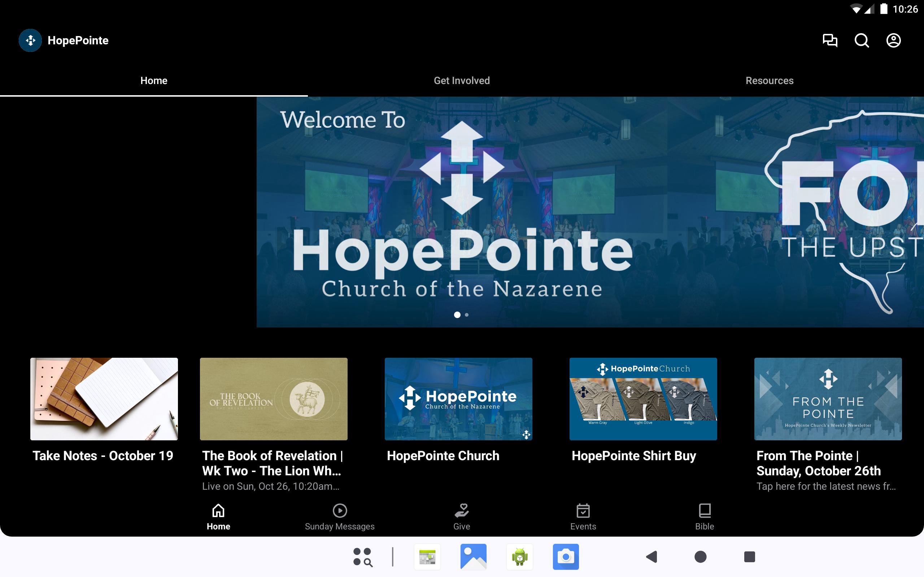924x577 pixels.
Task: Switch to the Resources tab
Action: [x=770, y=80]
